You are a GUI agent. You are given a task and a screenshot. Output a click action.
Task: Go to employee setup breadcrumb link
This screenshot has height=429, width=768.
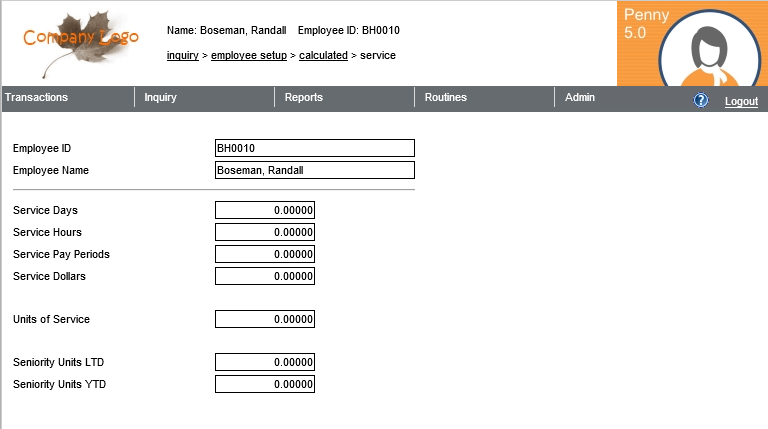(x=249, y=55)
